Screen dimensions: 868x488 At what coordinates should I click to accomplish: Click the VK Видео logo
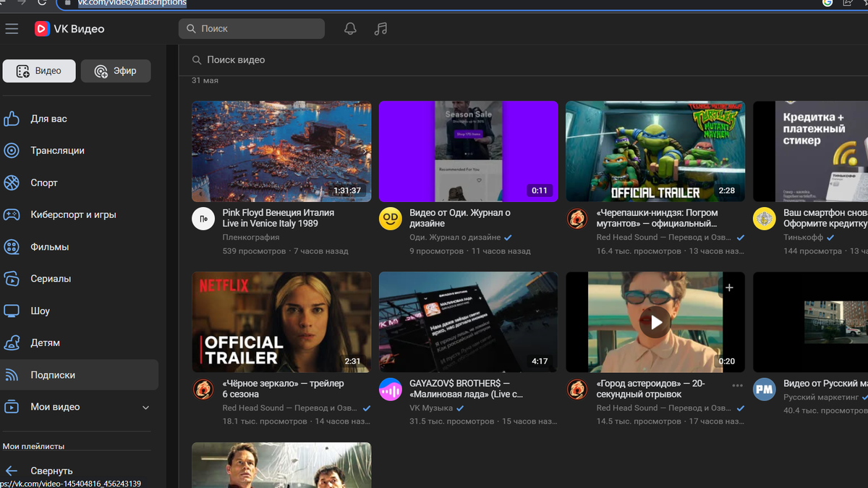point(70,29)
